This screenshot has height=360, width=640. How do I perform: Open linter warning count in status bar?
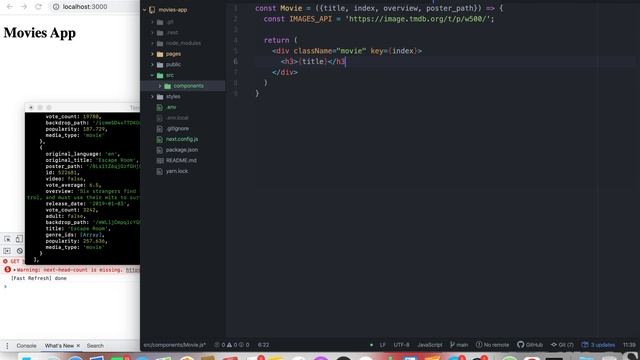[232, 345]
